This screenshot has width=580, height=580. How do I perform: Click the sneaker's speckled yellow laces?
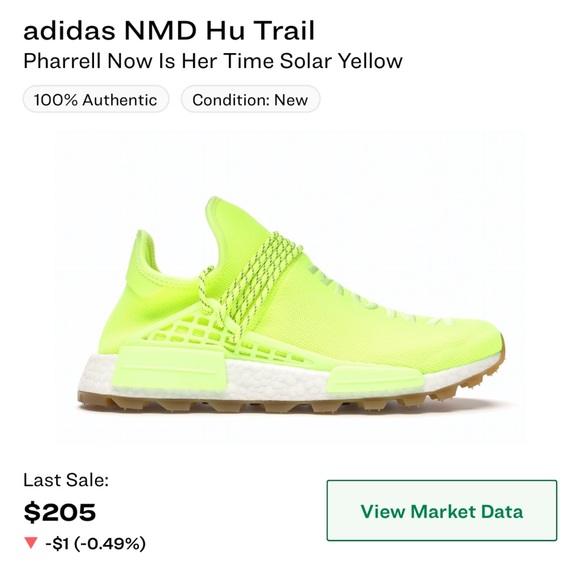(255, 281)
